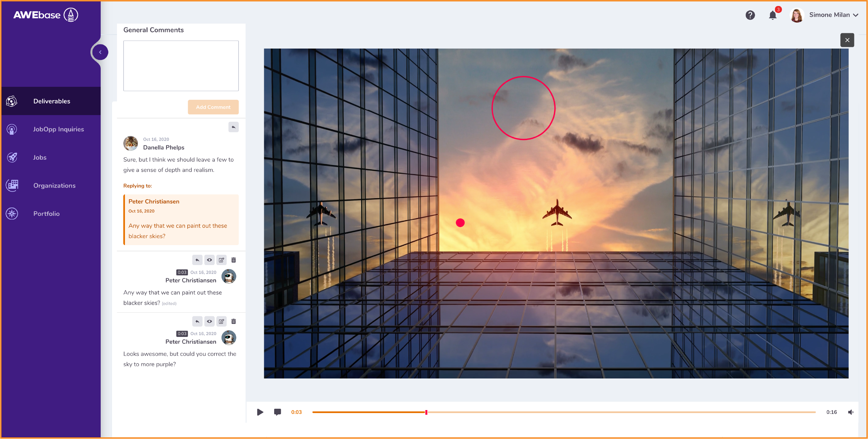Viewport: 868px width, 439px height.
Task: Collapse the left sidebar
Action: [x=100, y=52]
